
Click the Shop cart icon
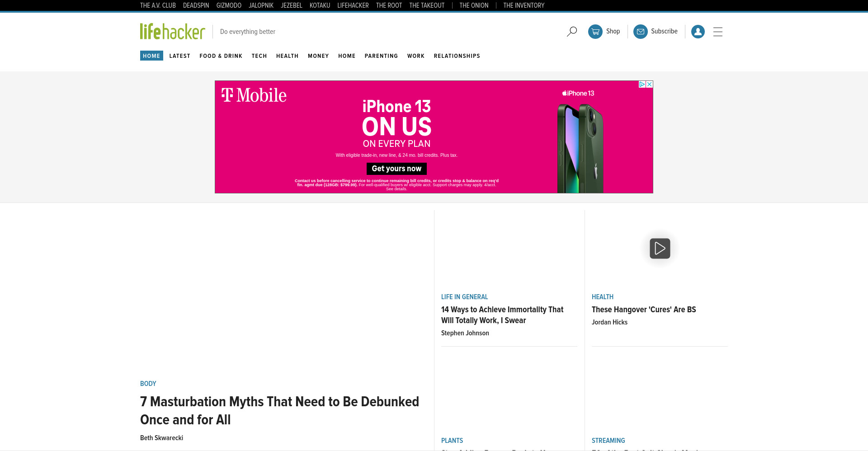(x=595, y=32)
